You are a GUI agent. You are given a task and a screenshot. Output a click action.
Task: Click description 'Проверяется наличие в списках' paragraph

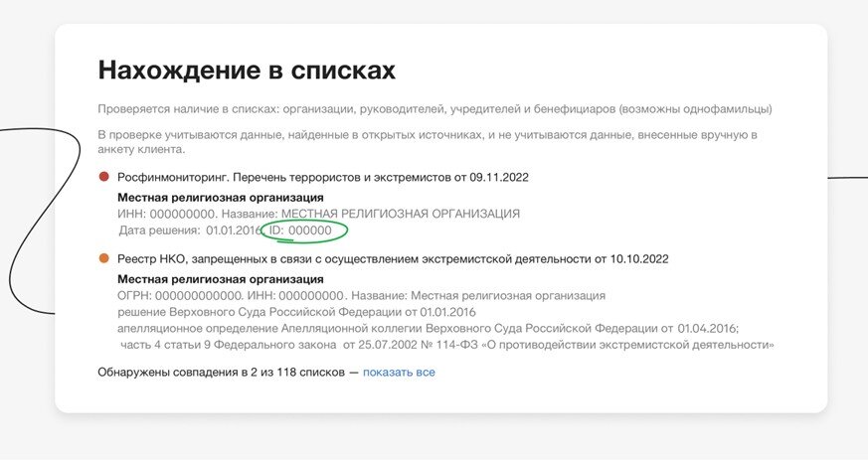point(434,109)
